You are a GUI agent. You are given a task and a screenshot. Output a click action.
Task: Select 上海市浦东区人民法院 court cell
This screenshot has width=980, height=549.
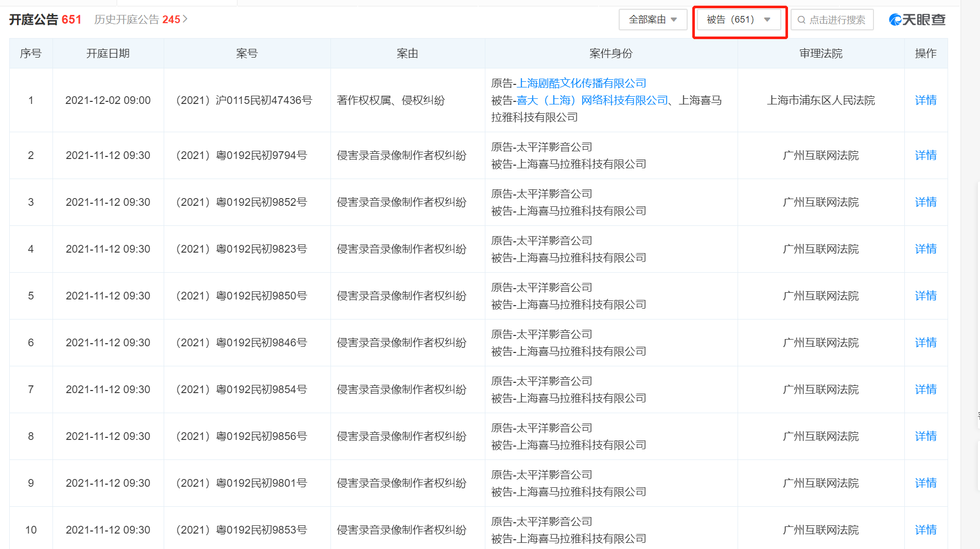click(821, 100)
